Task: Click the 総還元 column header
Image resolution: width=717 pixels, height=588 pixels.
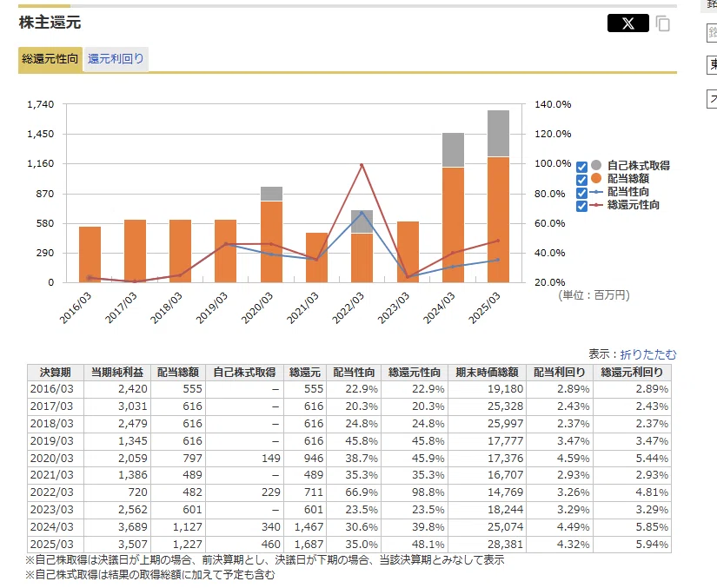Action: [x=305, y=373]
